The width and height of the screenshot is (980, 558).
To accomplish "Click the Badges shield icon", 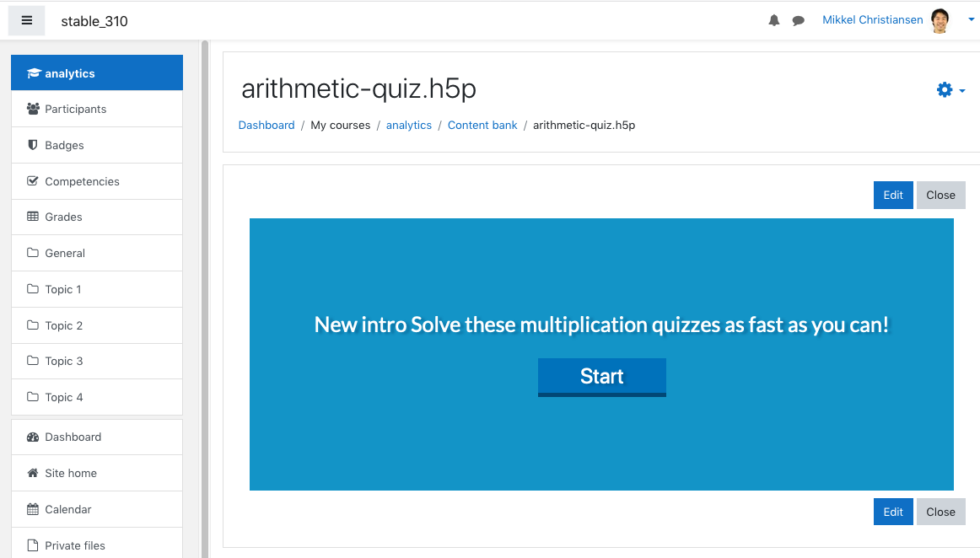I will (33, 145).
